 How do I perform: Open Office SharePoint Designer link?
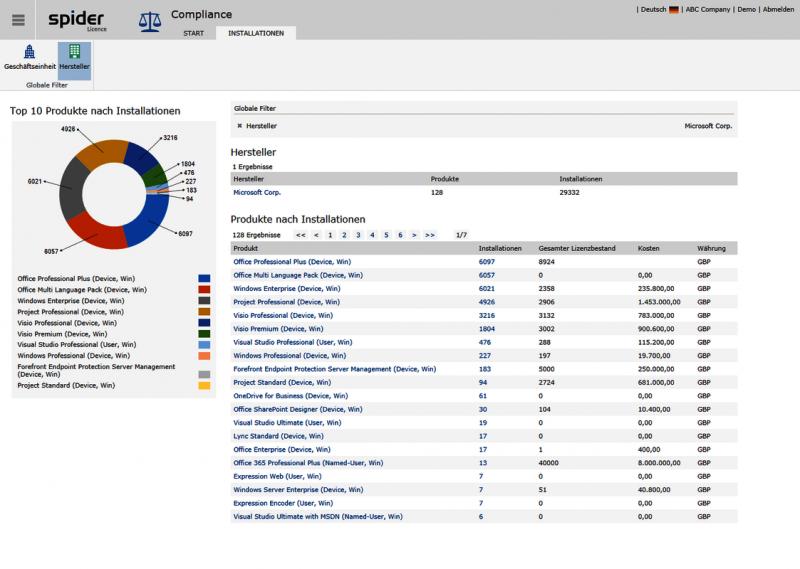pos(297,409)
